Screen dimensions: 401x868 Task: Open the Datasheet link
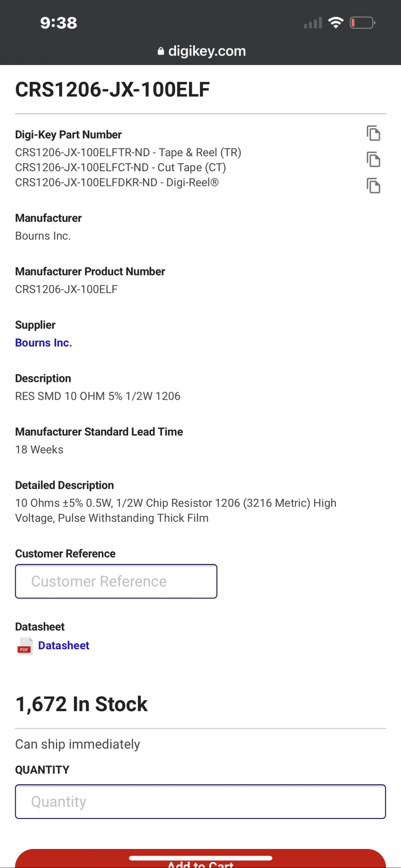(x=64, y=645)
